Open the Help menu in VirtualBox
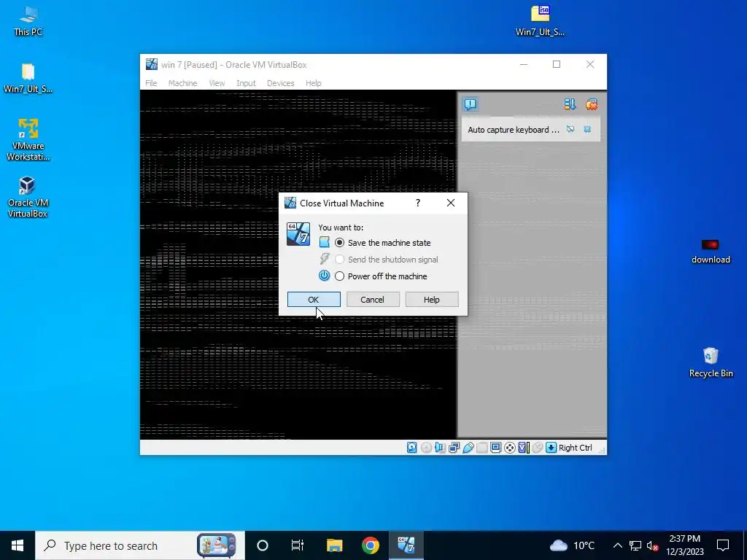 click(314, 83)
